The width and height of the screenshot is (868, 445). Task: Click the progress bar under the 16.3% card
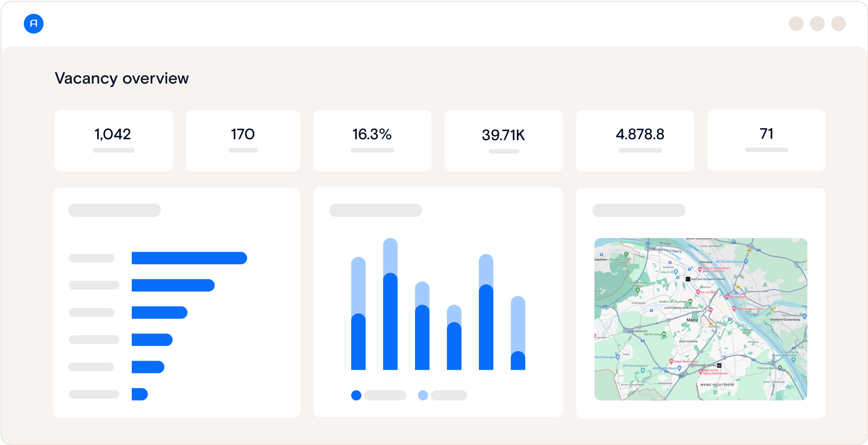(373, 150)
